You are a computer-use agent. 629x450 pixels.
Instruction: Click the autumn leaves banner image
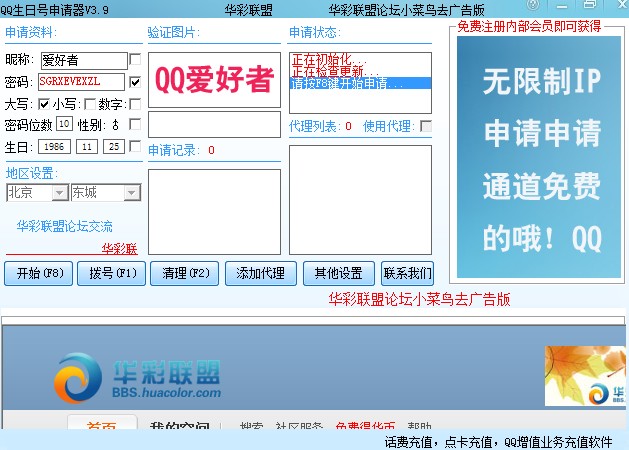(x=584, y=376)
